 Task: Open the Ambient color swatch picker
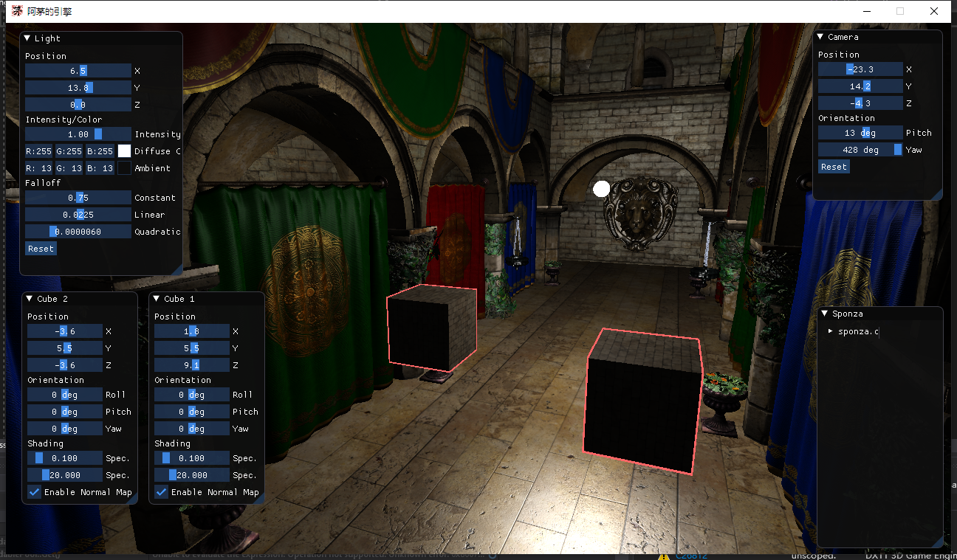point(124,168)
